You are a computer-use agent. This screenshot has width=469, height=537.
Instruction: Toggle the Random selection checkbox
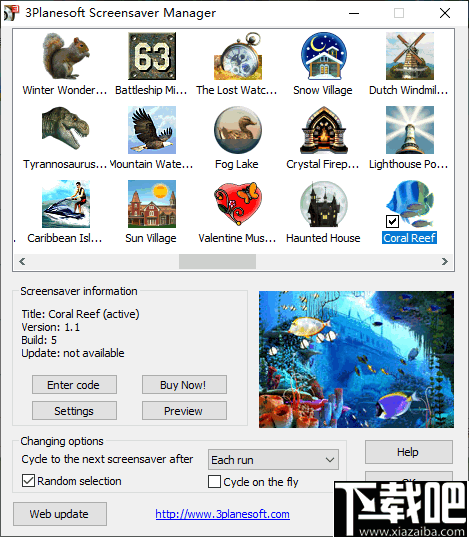coord(28,480)
